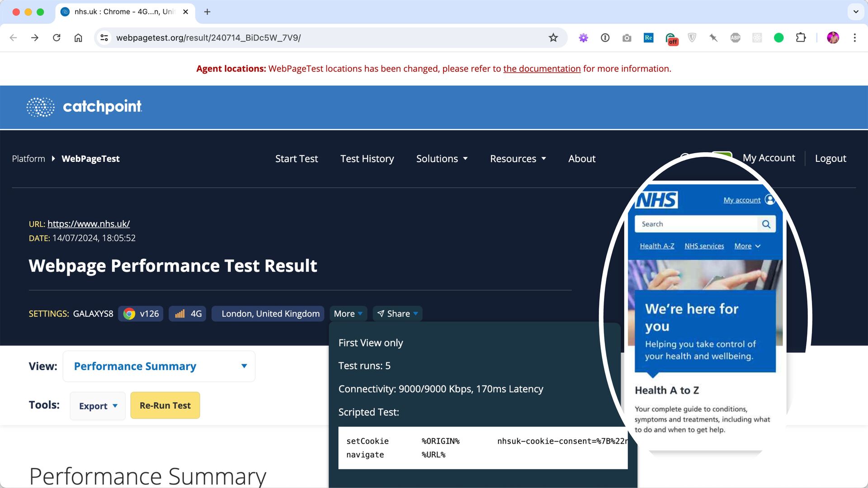Click the 4G connection badge
This screenshot has height=488, width=868.
[x=188, y=314]
